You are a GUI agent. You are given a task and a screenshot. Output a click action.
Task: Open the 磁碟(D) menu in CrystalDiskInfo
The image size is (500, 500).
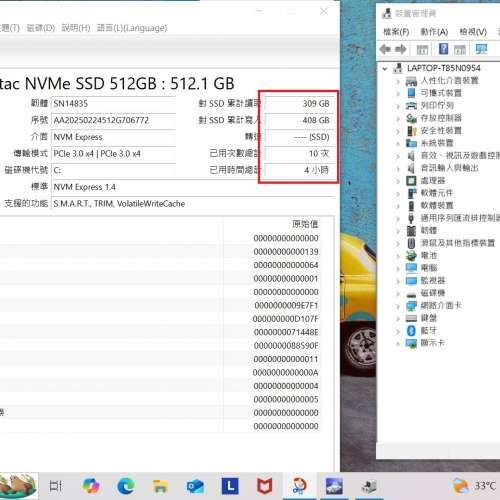(x=41, y=28)
